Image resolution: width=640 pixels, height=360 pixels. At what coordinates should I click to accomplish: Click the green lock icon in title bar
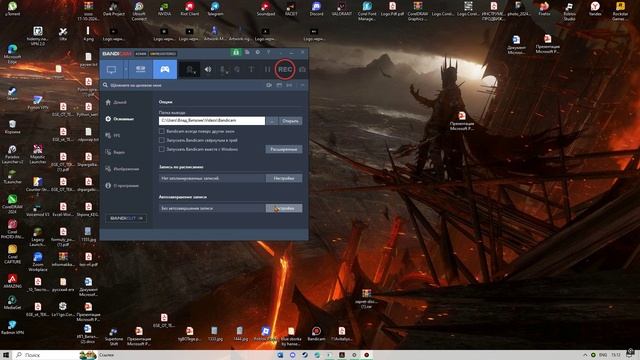click(236, 52)
